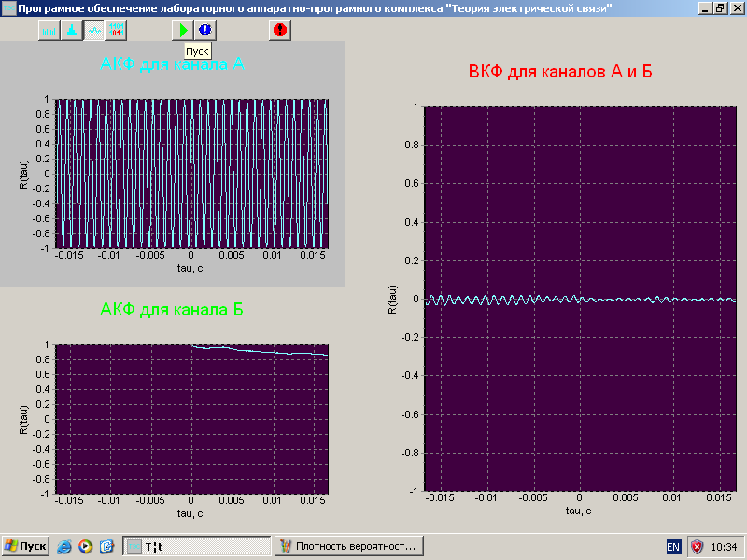Select the histogram distribution mode icon
Image resolution: width=747 pixels, height=560 pixels.
(72, 31)
